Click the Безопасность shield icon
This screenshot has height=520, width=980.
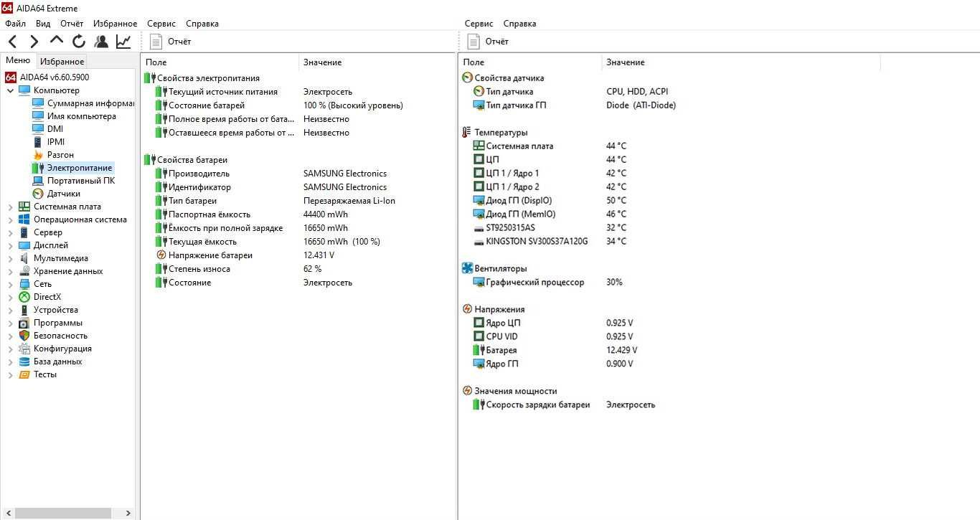point(24,336)
